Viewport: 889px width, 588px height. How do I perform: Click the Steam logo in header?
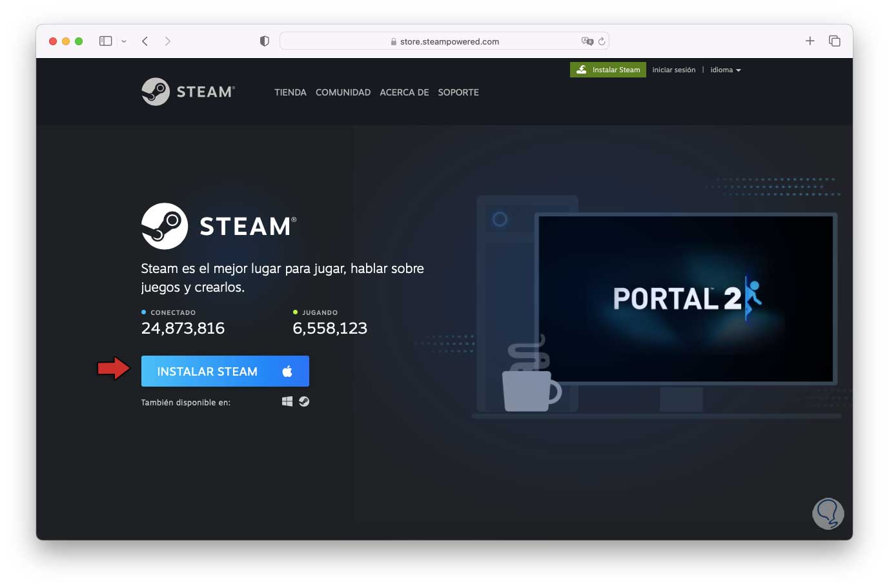coord(188,92)
